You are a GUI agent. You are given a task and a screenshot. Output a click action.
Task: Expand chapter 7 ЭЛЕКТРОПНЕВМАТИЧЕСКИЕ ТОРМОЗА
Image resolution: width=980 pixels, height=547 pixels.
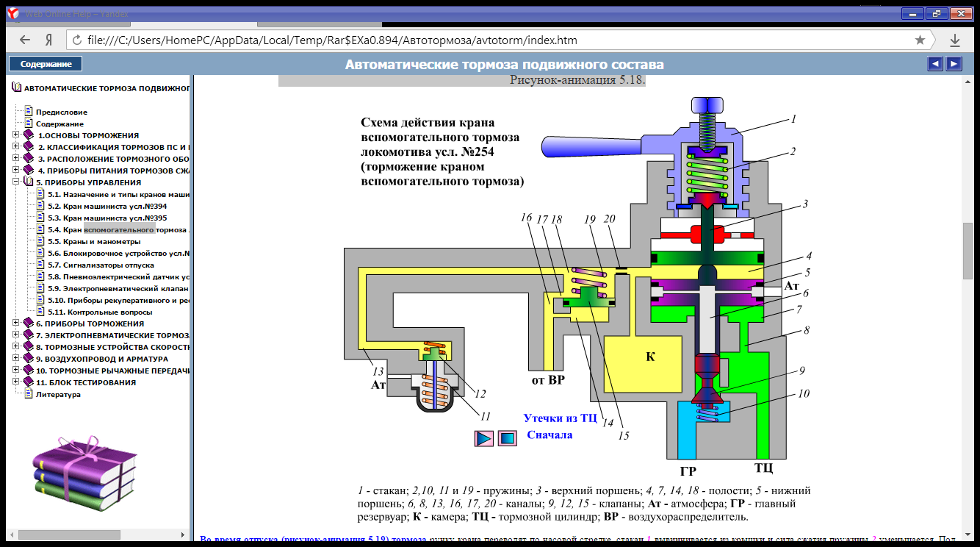(x=16, y=335)
